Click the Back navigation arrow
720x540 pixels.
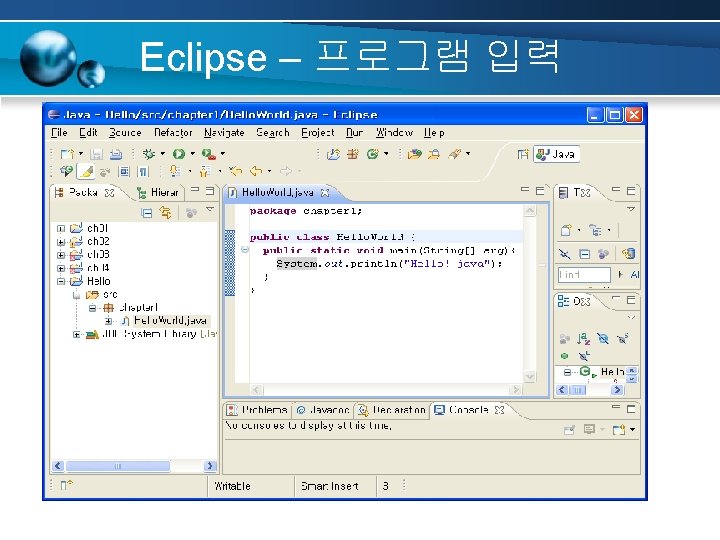[255, 171]
